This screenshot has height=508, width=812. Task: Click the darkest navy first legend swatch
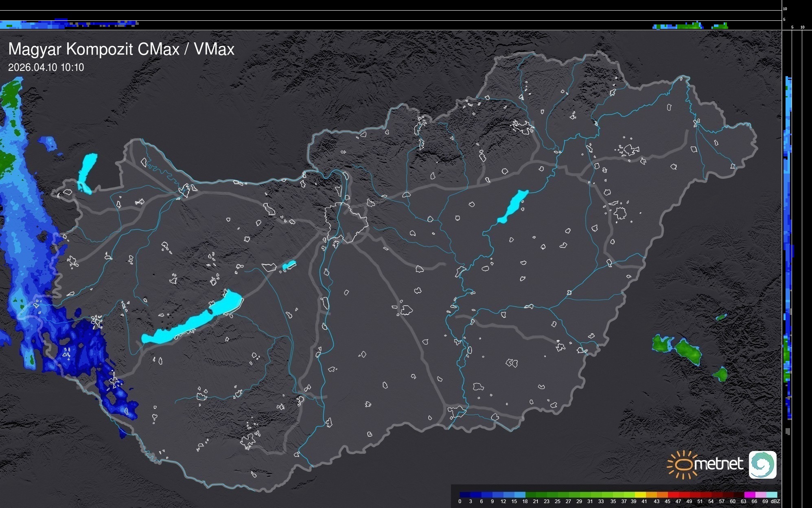[x=464, y=495]
